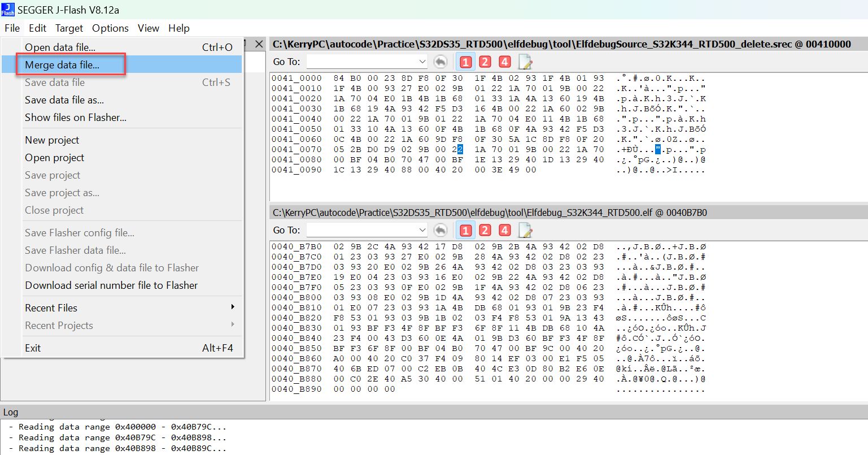Click log line Reading data range 0x40B898 - 0x40B89C
This screenshot has width=868, height=455.
[x=117, y=448]
